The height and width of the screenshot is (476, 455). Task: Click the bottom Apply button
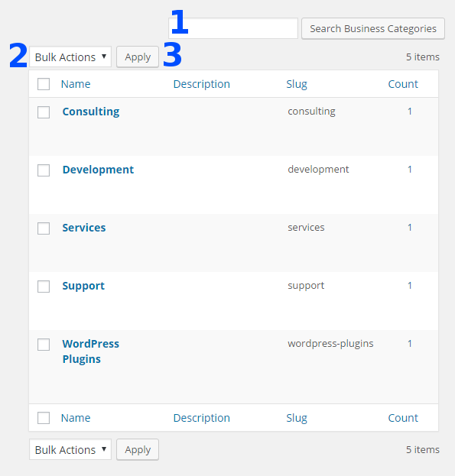tap(138, 449)
